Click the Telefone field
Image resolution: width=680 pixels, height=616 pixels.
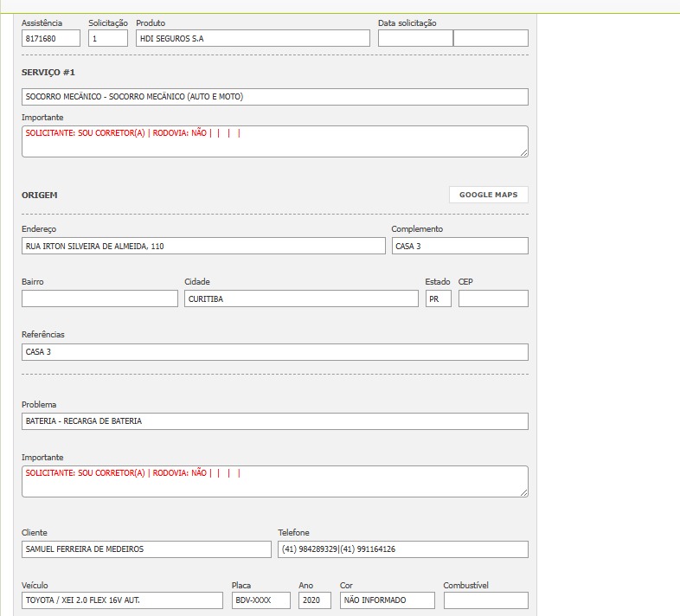tap(402, 549)
